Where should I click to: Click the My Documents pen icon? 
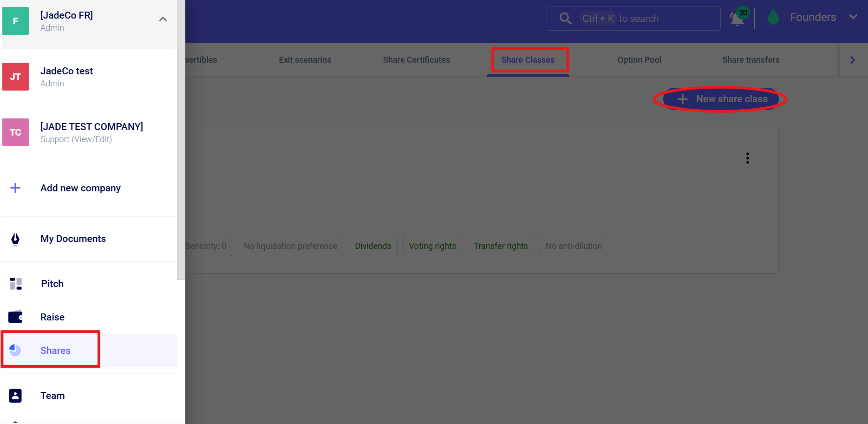pyautogui.click(x=15, y=239)
